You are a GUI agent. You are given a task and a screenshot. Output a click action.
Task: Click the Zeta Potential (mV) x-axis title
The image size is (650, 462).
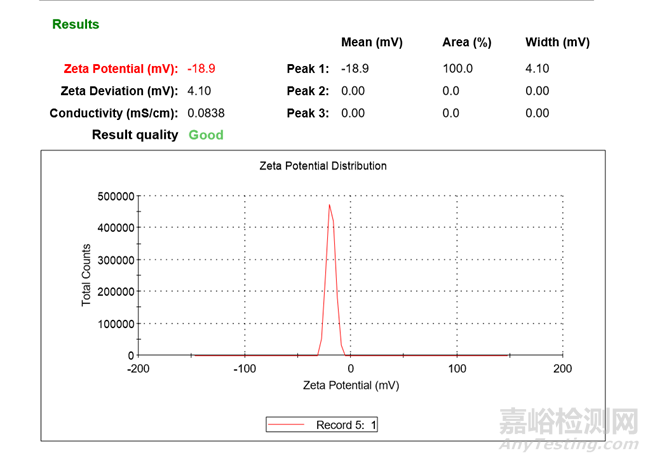(350, 385)
